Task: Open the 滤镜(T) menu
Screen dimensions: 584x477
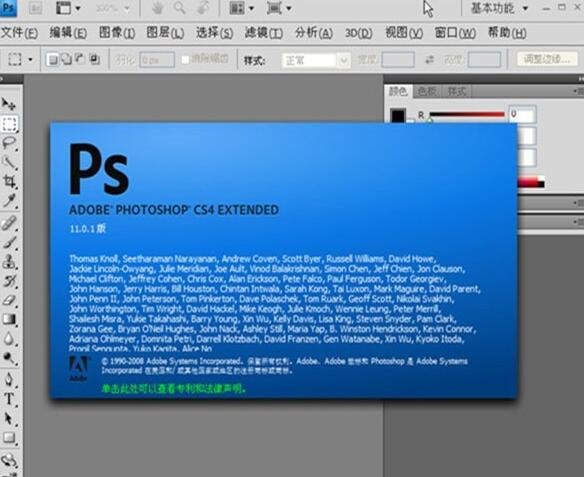Action: pyautogui.click(x=263, y=33)
